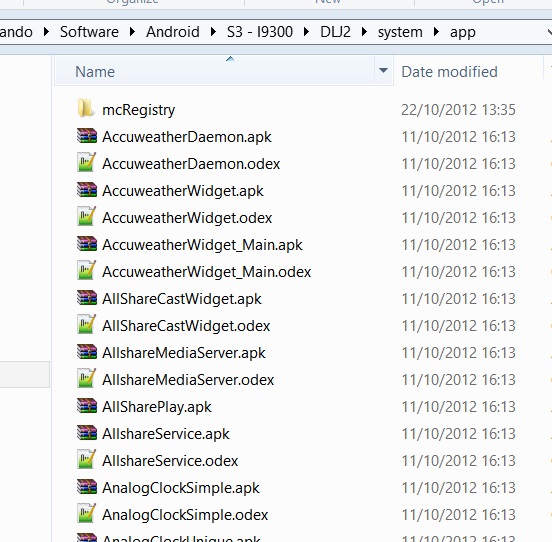Screen dimensions: 552x542
Task: Go to the Software folder in breadcrumb
Action: click(x=89, y=32)
